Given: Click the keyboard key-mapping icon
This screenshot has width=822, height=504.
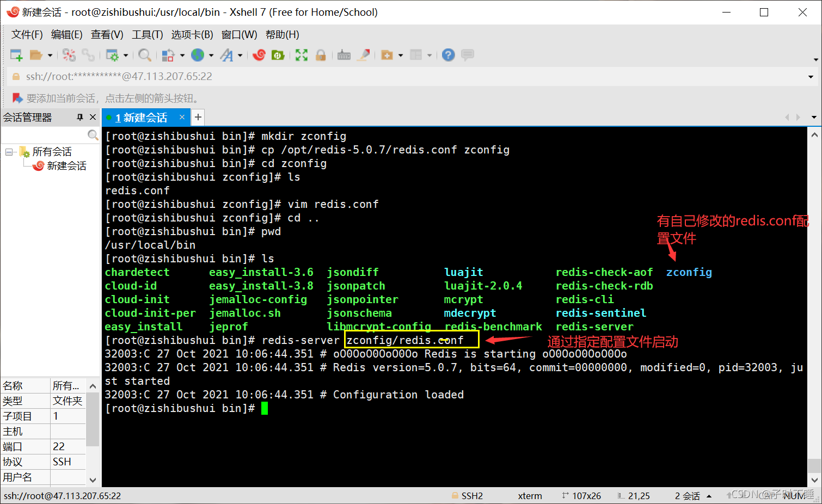Looking at the screenshot, I should [x=344, y=55].
